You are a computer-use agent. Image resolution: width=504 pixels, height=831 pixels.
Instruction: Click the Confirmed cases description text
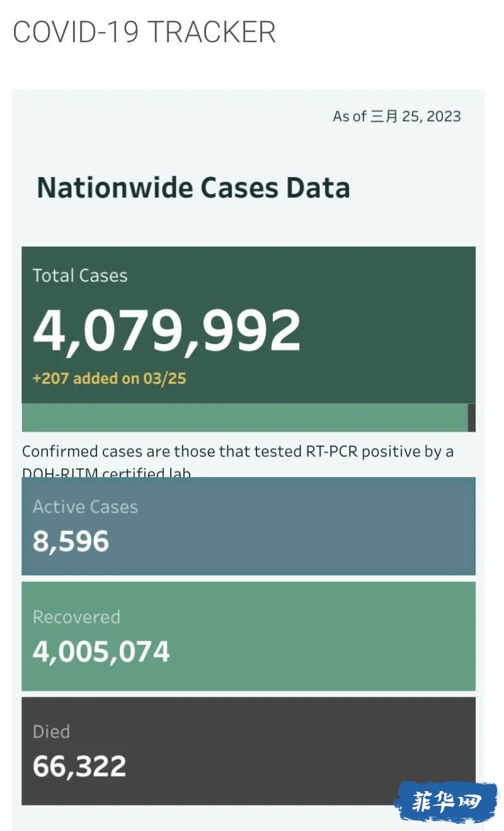pos(238,452)
